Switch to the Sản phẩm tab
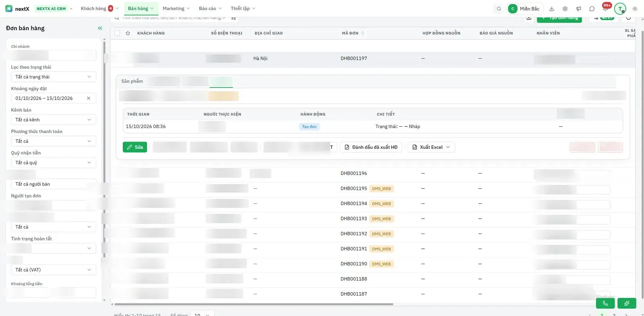The image size is (644, 316). click(x=132, y=81)
